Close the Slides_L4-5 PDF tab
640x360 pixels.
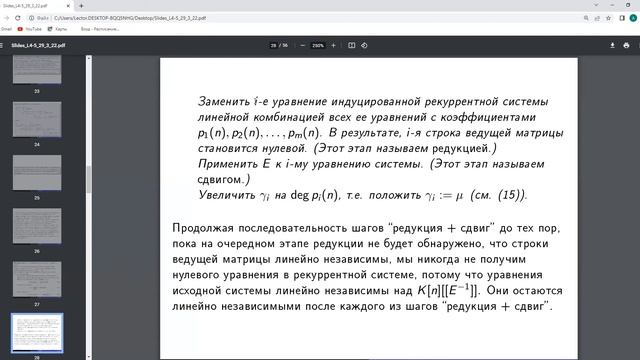68,6
